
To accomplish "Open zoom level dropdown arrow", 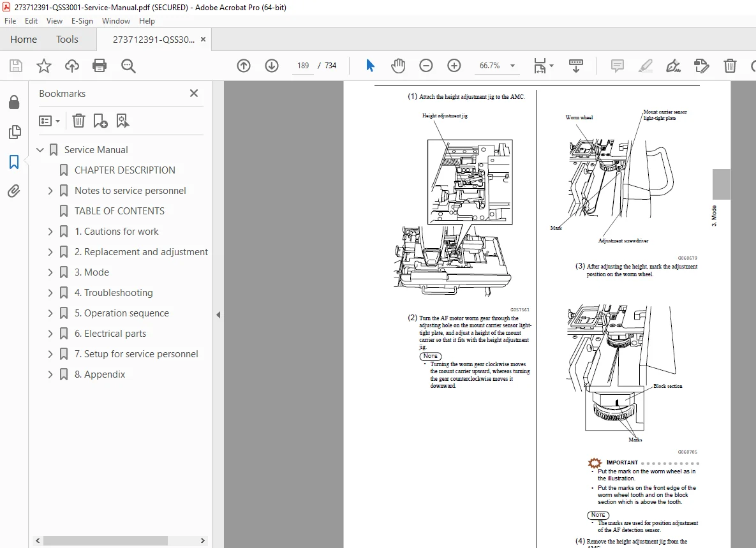I will [x=512, y=66].
